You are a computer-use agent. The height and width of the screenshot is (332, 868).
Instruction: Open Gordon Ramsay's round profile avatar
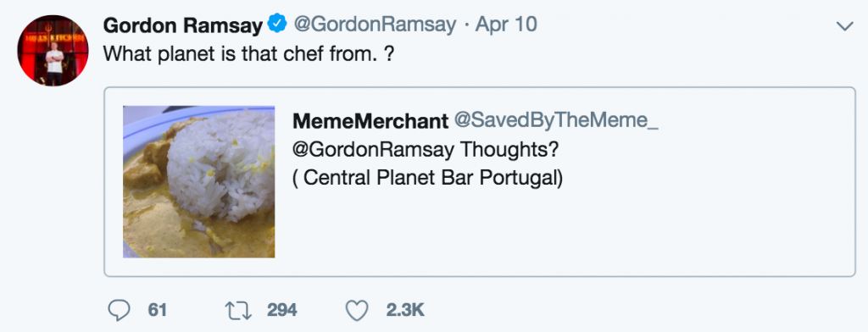[53, 50]
